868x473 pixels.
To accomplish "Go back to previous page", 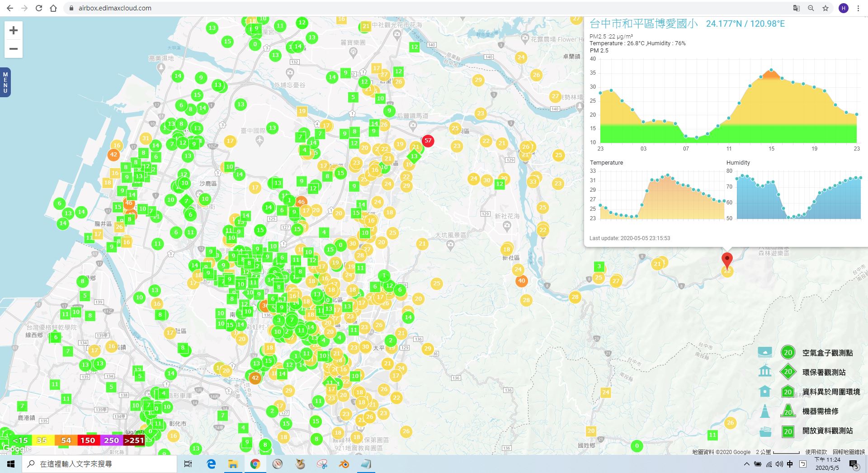I will 10,8.
